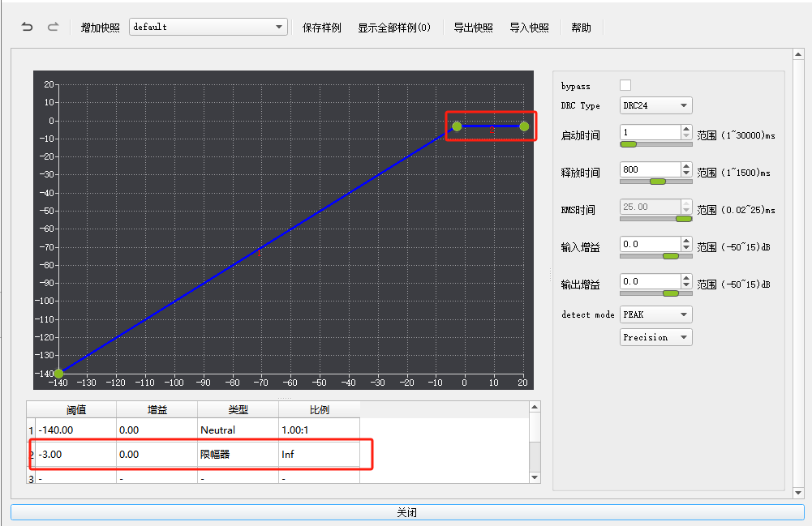Select the -3.00 threshold cell
This screenshot has width=812, height=526.
(x=76, y=454)
